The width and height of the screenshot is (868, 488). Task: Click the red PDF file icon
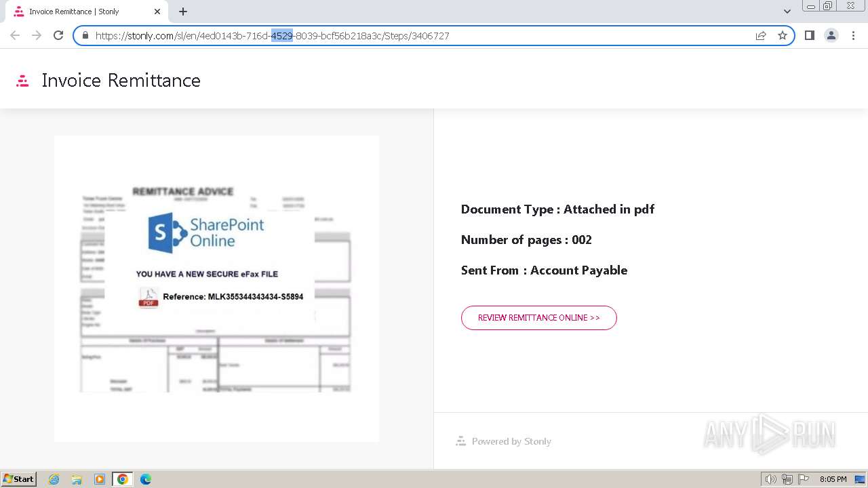click(149, 297)
